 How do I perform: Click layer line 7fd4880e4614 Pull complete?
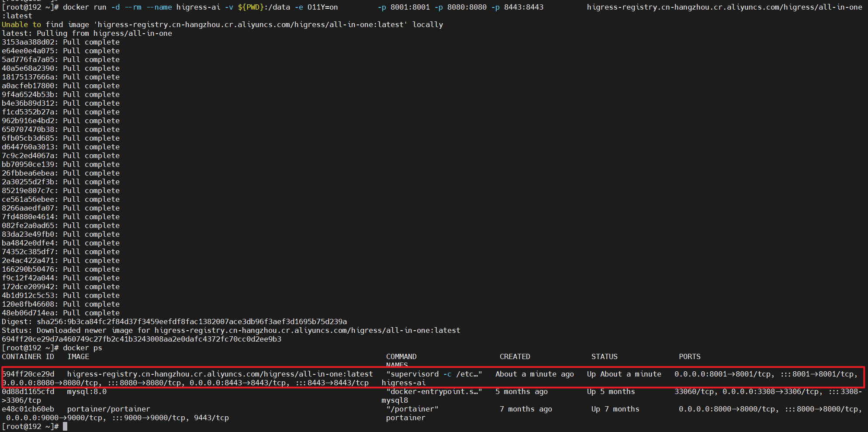[x=61, y=217]
